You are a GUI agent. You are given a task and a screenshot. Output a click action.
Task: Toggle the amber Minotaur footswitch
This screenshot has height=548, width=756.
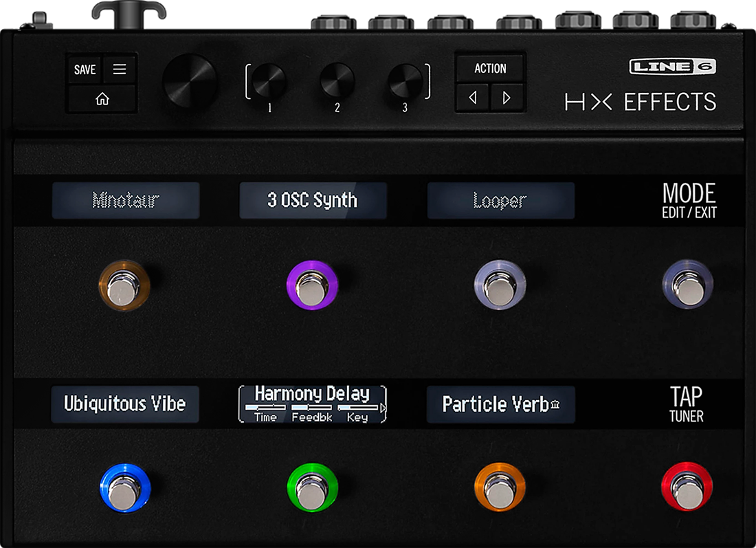[x=124, y=285]
